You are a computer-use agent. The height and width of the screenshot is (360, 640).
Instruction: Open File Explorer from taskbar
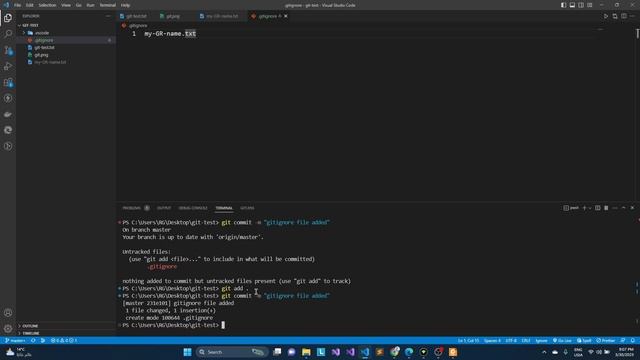point(306,352)
